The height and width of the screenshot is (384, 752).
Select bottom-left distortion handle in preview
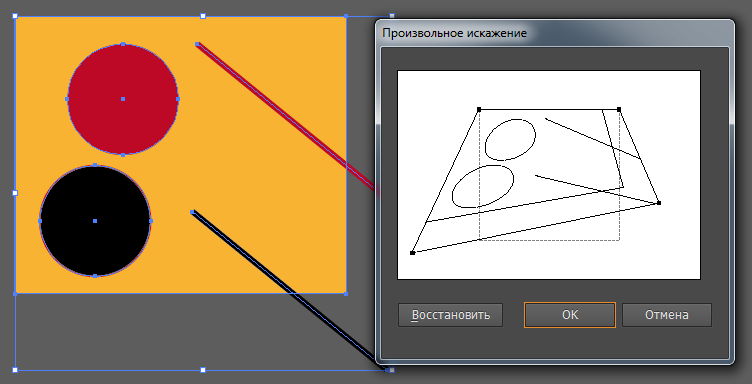point(412,253)
